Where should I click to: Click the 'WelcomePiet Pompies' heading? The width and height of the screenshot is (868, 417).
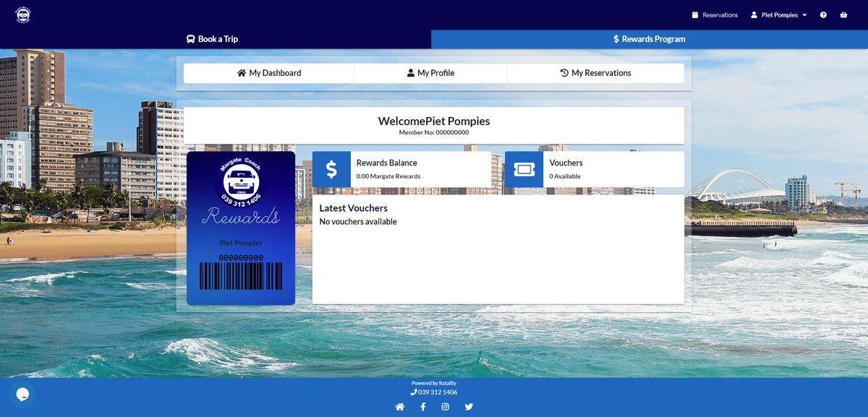pyautogui.click(x=434, y=121)
